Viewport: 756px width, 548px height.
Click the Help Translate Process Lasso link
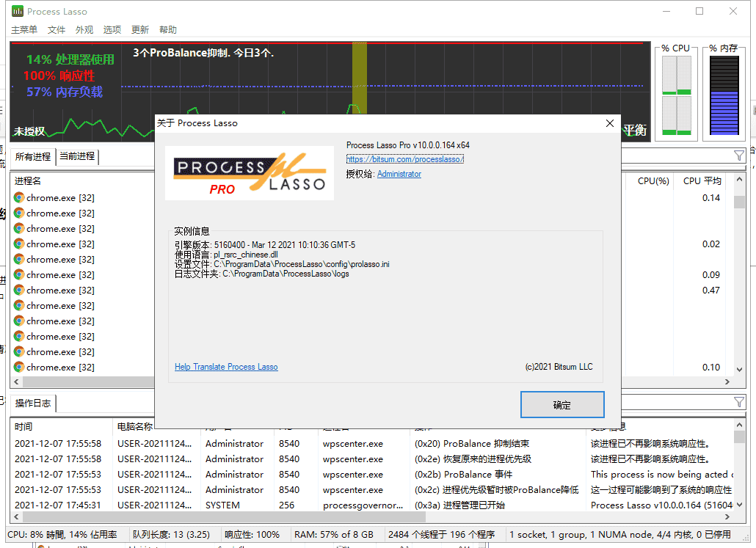[x=226, y=367]
